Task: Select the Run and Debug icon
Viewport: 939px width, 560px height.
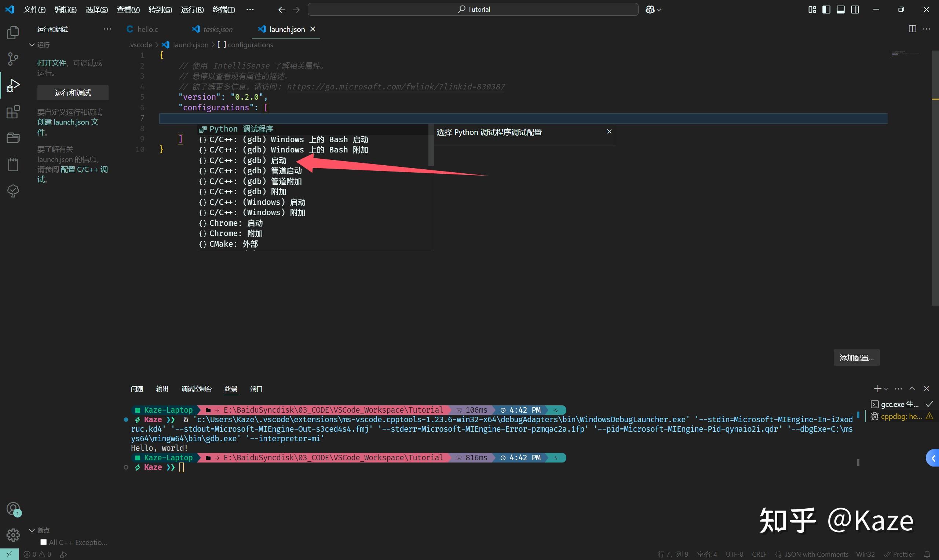Action: [x=13, y=85]
